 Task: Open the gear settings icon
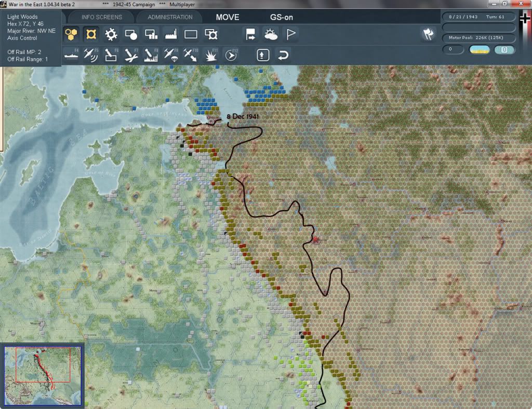[x=111, y=34]
